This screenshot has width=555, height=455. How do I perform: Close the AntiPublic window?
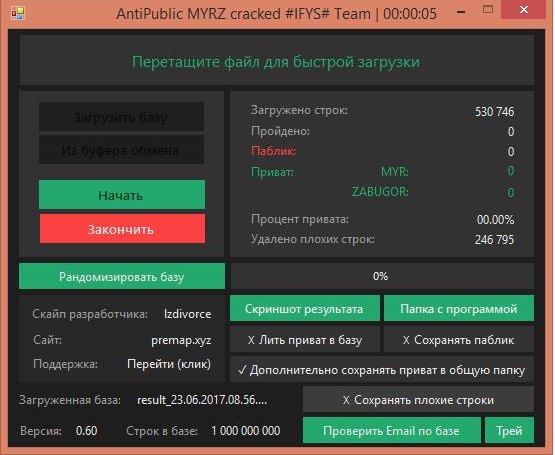pyautogui.click(x=523, y=10)
